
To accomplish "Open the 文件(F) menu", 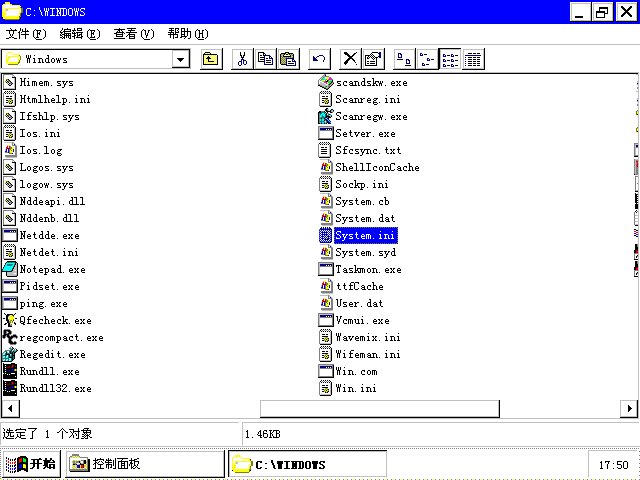I will click(x=26, y=34).
